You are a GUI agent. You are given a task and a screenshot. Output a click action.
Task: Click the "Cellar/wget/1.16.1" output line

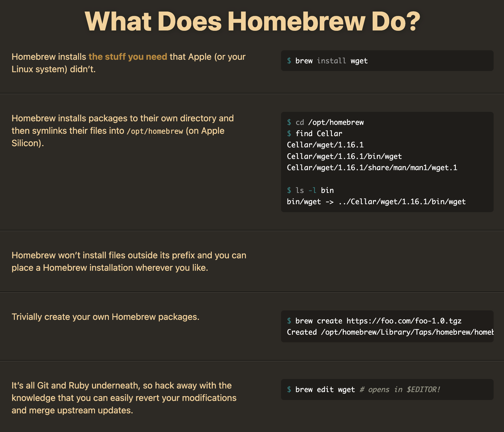click(x=325, y=145)
